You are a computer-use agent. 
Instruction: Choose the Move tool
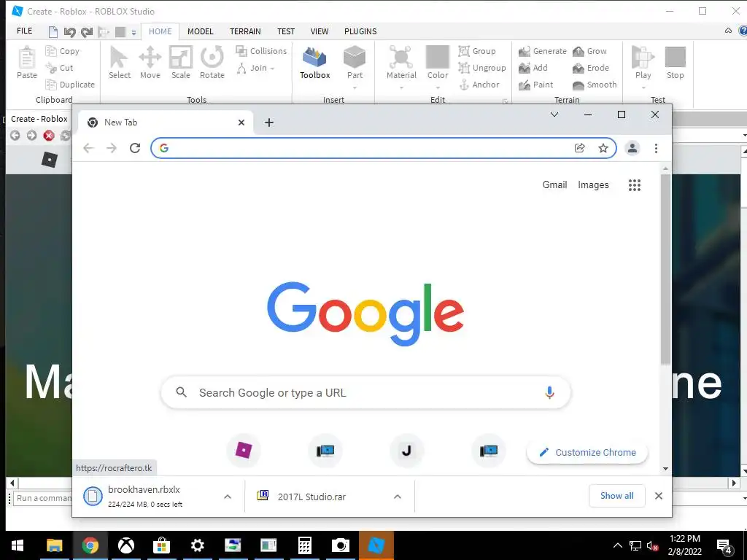(x=150, y=63)
